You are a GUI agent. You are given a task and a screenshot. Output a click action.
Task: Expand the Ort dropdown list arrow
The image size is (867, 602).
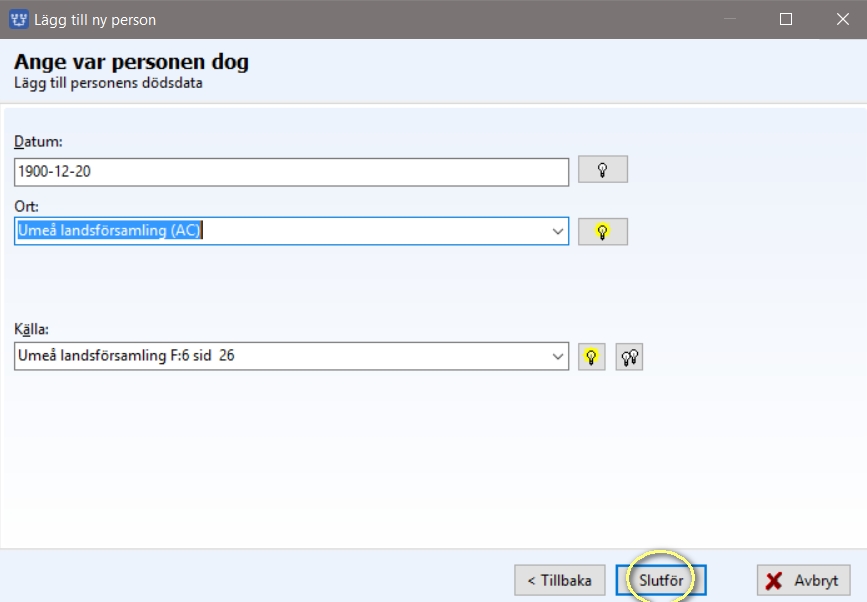click(558, 231)
